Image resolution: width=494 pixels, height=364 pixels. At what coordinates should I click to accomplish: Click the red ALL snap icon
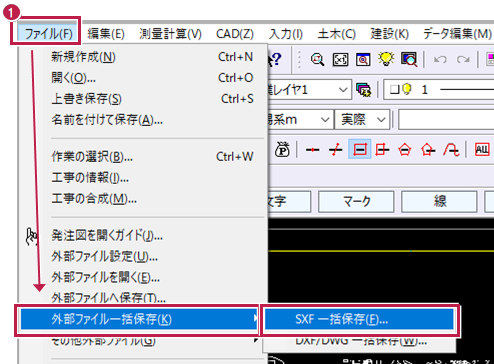point(482,150)
